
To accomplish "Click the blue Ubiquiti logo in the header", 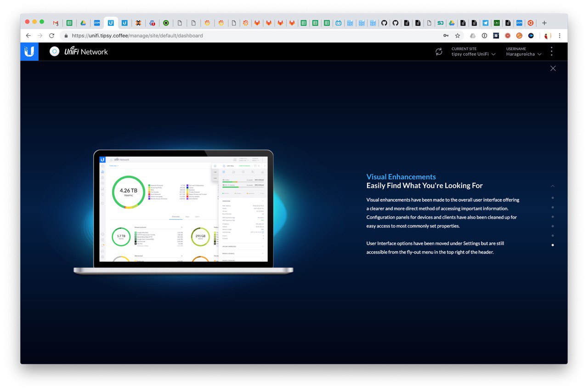I will 29,51.
